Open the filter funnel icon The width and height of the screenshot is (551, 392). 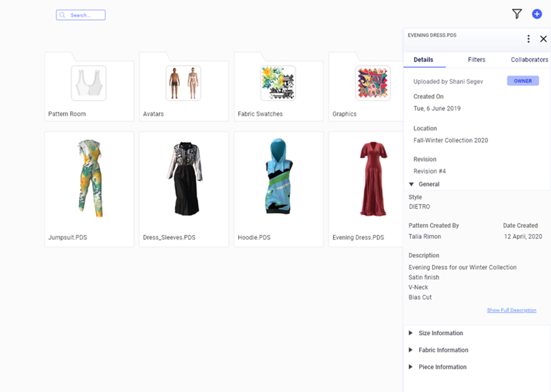(517, 14)
